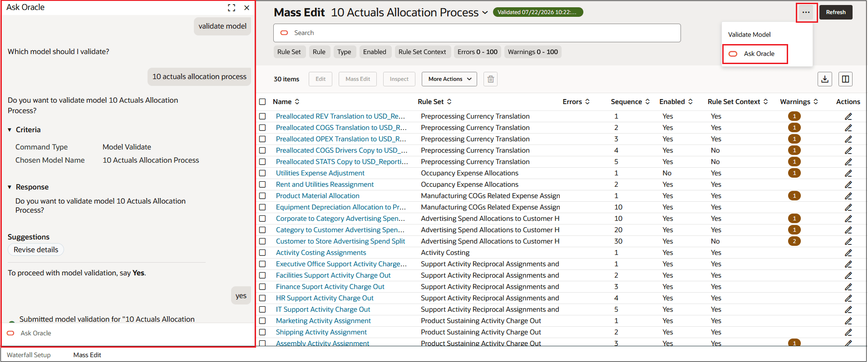Image resolution: width=868 pixels, height=364 pixels.
Task: Collapse the Response section
Action: [10, 187]
